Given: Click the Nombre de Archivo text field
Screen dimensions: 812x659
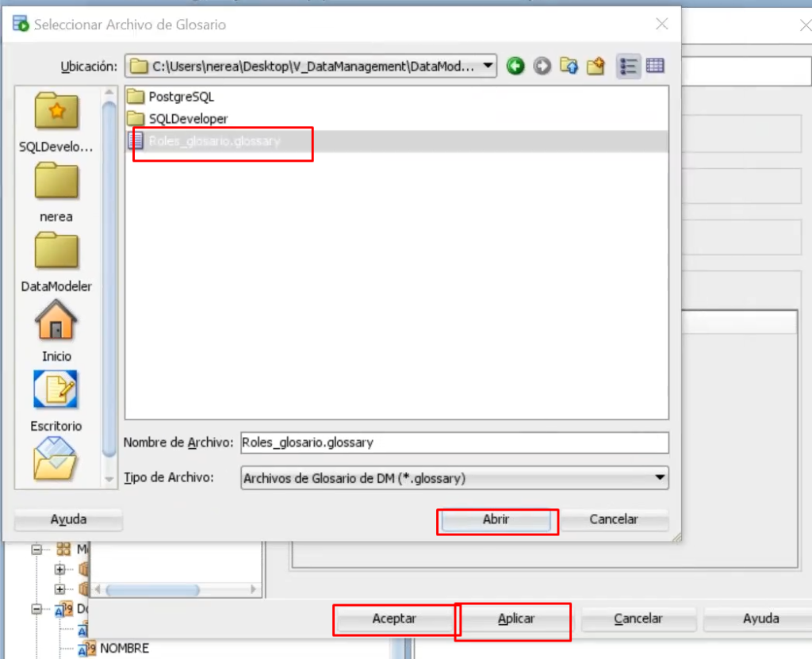Looking at the screenshot, I should (454, 443).
